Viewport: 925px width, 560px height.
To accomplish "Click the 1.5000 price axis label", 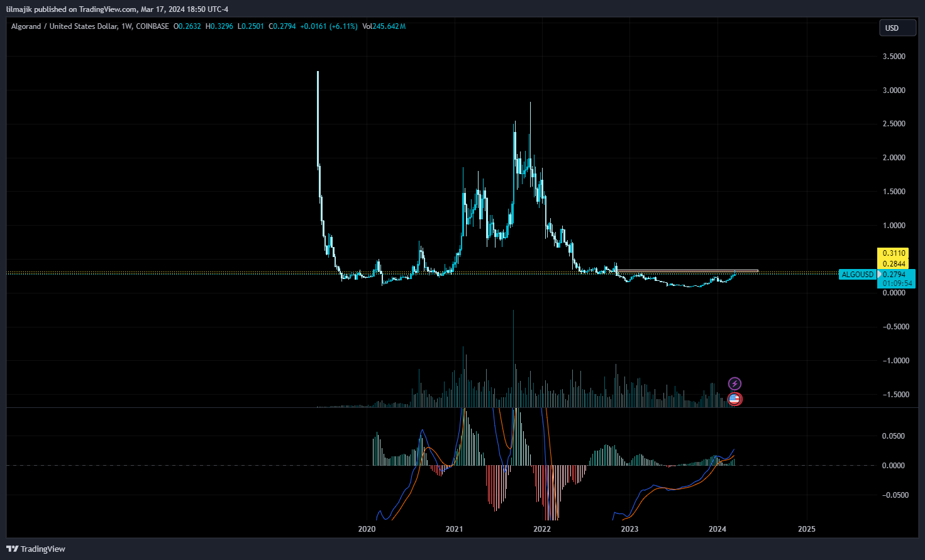I will click(x=894, y=192).
